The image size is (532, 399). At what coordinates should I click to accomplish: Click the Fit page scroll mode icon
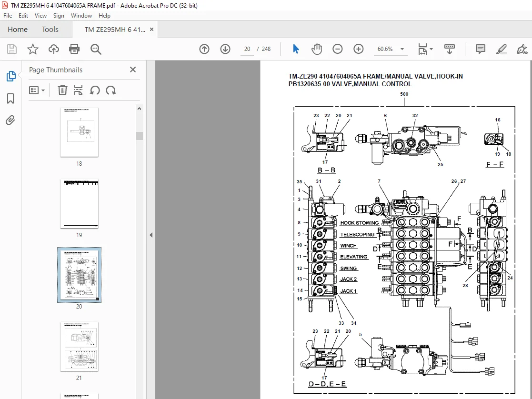423,49
